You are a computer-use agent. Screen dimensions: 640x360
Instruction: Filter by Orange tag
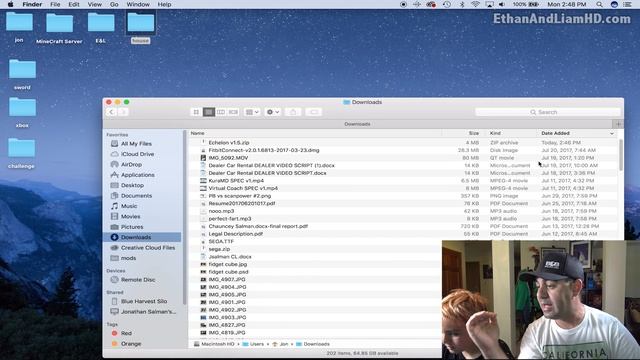[x=131, y=344]
